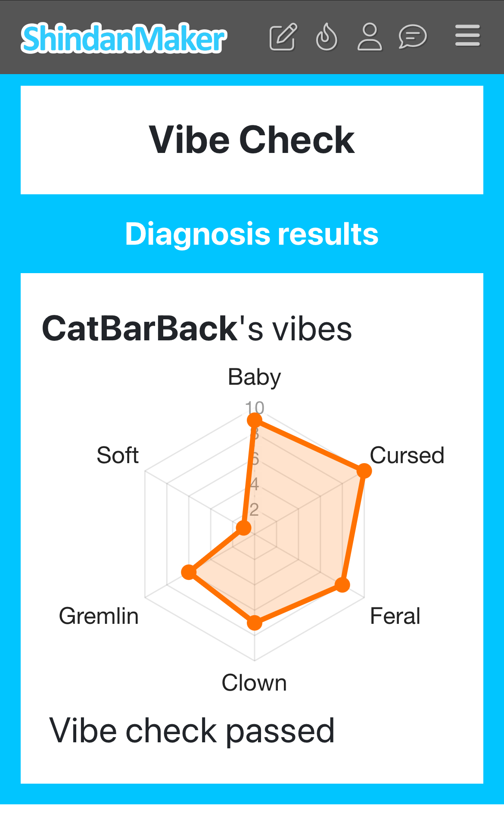Click the Clown data point on chart

tap(255, 623)
